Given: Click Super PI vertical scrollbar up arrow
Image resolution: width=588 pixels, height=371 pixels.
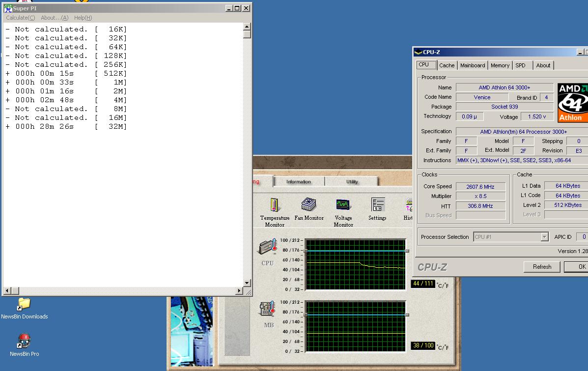Looking at the screenshot, I should tap(247, 26).
